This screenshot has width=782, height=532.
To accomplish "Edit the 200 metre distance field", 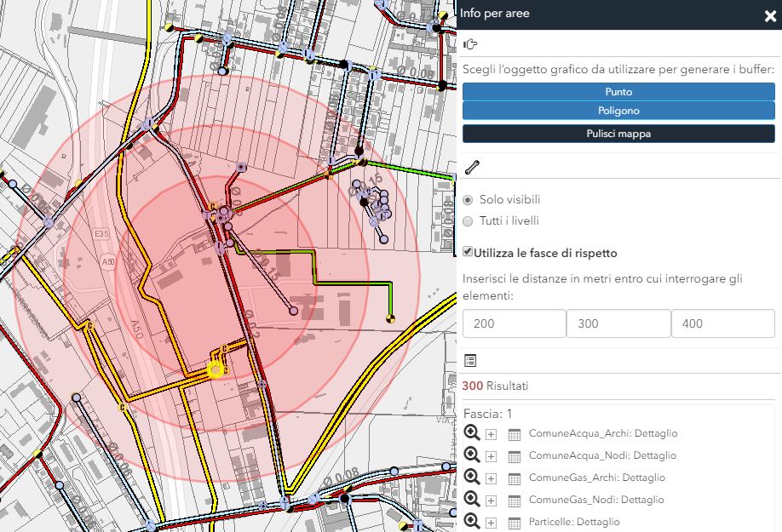I will point(515,323).
